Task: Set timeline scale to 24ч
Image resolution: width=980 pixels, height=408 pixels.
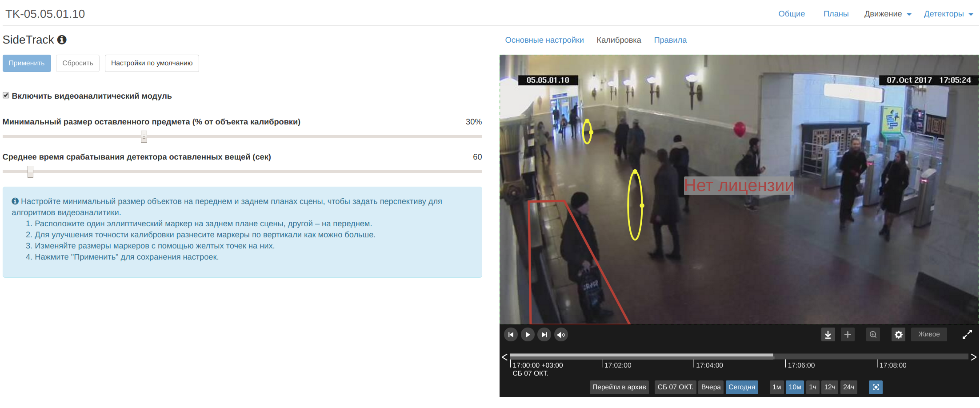Action: click(849, 387)
